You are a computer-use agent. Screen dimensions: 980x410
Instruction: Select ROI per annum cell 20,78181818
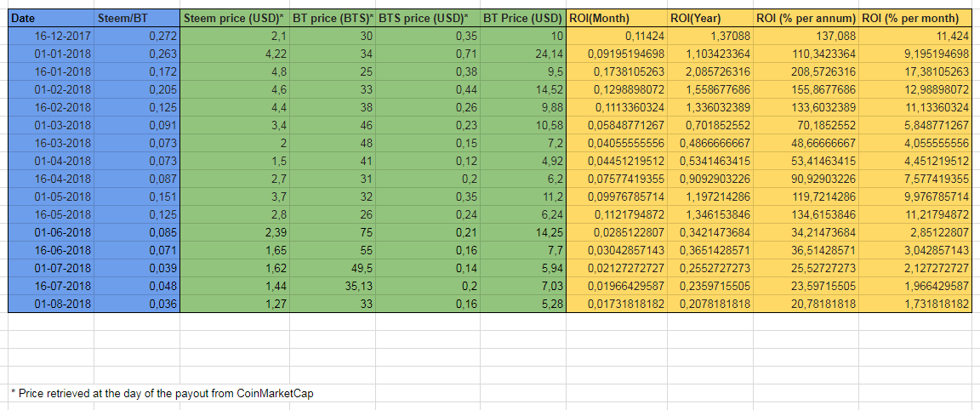(806, 304)
